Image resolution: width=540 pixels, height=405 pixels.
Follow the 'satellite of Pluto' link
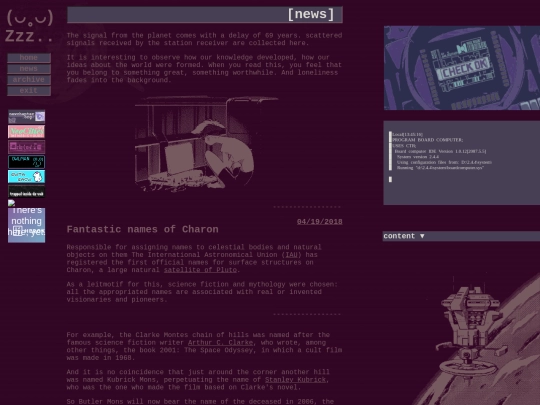200,270
